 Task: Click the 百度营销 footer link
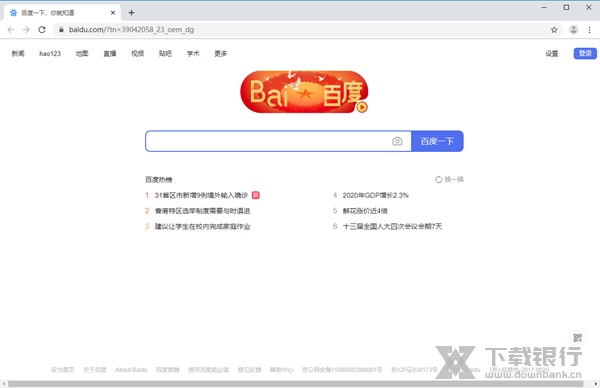(168, 370)
